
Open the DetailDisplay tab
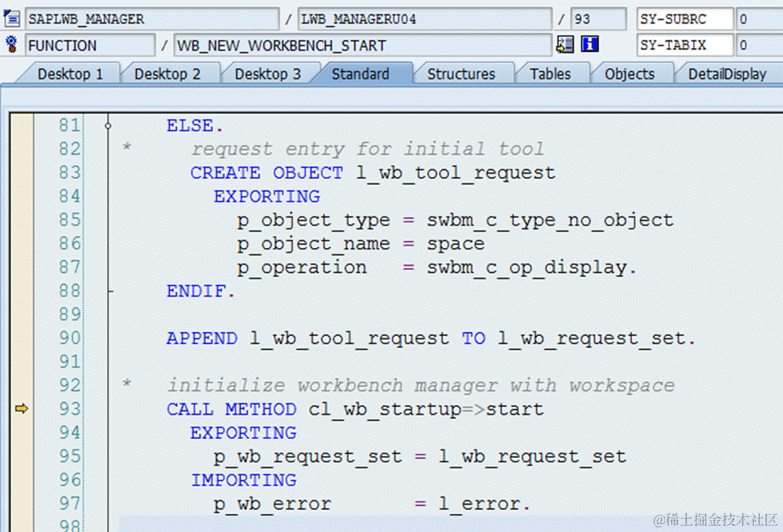(x=727, y=74)
